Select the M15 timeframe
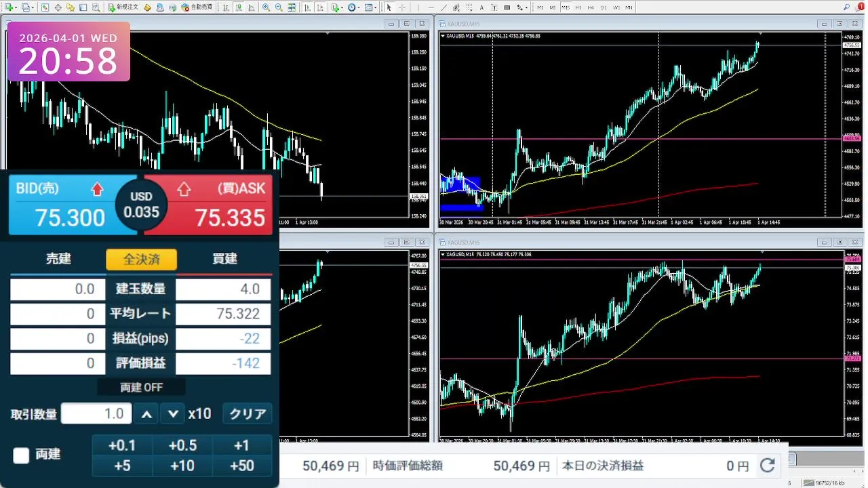The image size is (868, 488). click(x=566, y=7)
